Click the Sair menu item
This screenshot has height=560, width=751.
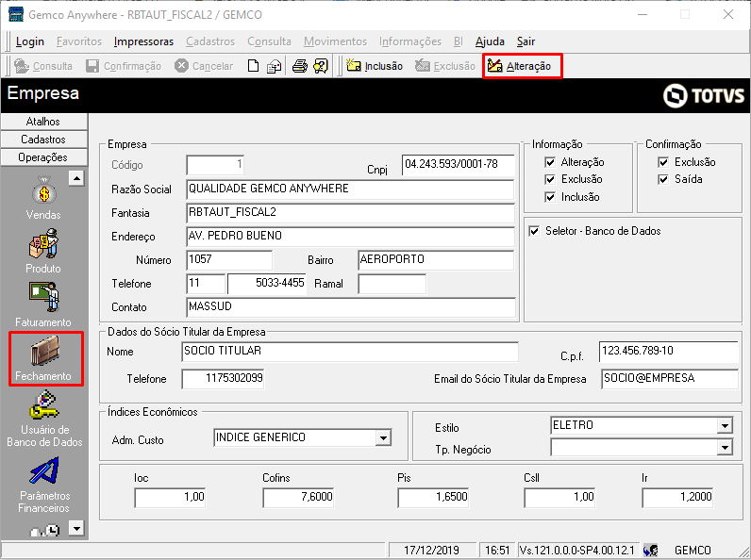526,41
